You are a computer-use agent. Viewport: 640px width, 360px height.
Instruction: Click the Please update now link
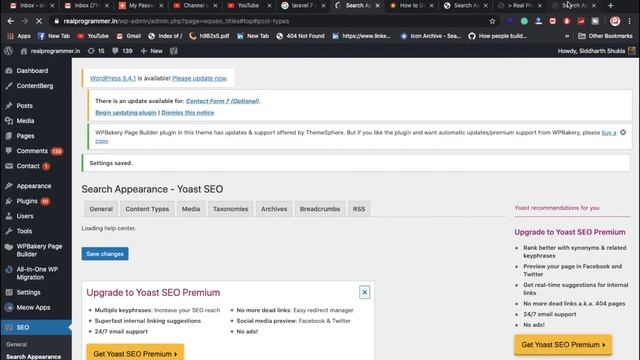[x=199, y=78]
